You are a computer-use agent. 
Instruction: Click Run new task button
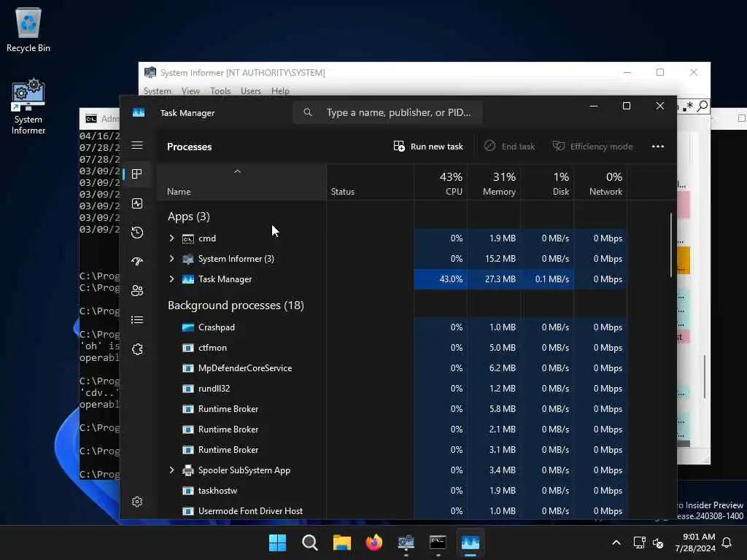(x=428, y=147)
